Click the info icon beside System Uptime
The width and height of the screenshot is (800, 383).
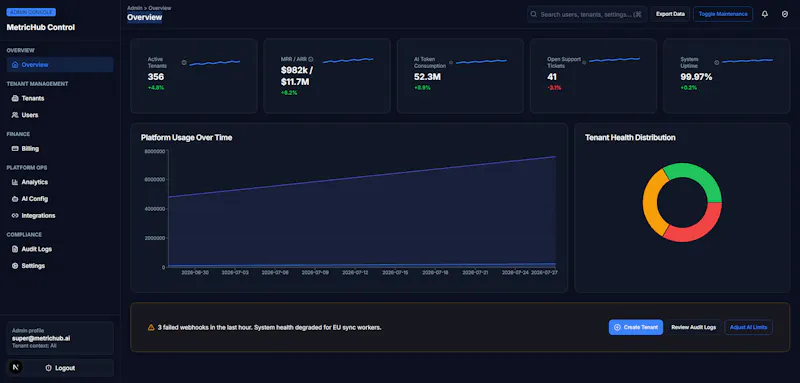coord(717,63)
